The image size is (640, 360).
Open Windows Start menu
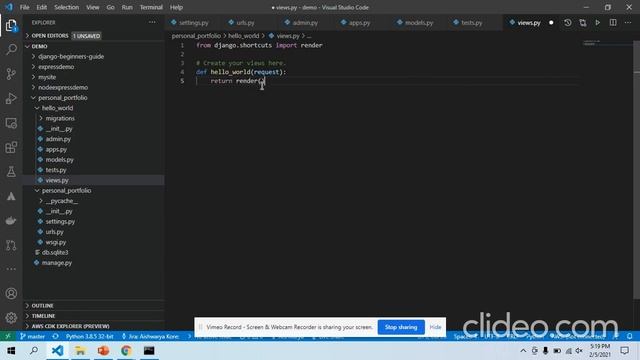(x=11, y=351)
